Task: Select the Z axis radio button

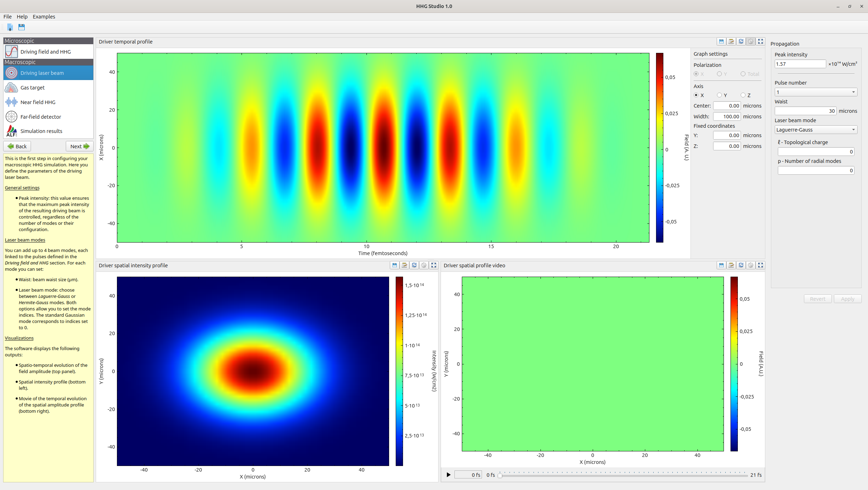Action: pyautogui.click(x=743, y=95)
